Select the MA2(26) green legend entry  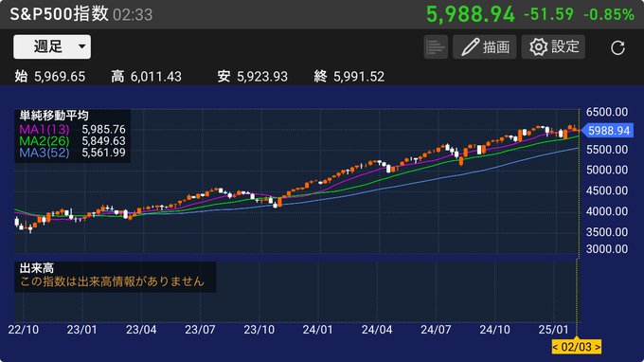point(45,141)
